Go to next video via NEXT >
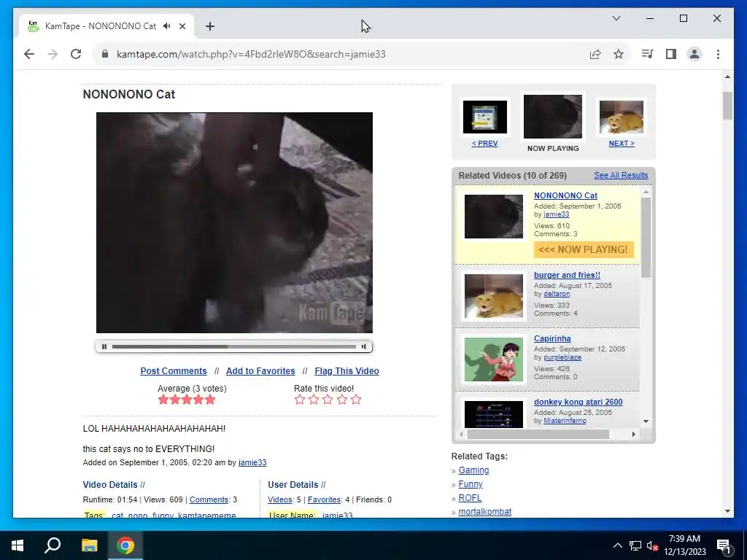The height and width of the screenshot is (560, 747). click(x=622, y=144)
